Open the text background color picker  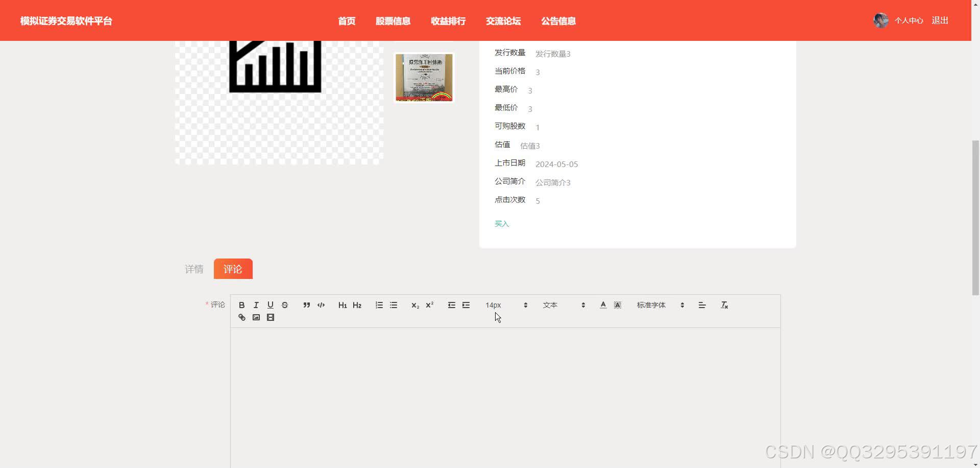[x=618, y=305]
